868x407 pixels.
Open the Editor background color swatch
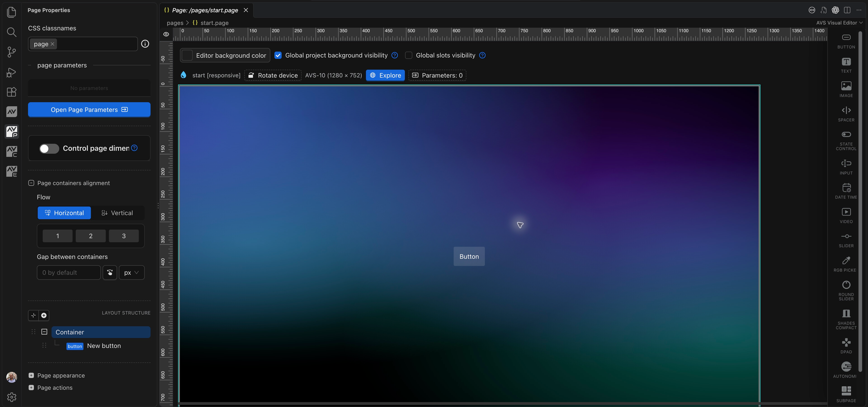pos(187,55)
